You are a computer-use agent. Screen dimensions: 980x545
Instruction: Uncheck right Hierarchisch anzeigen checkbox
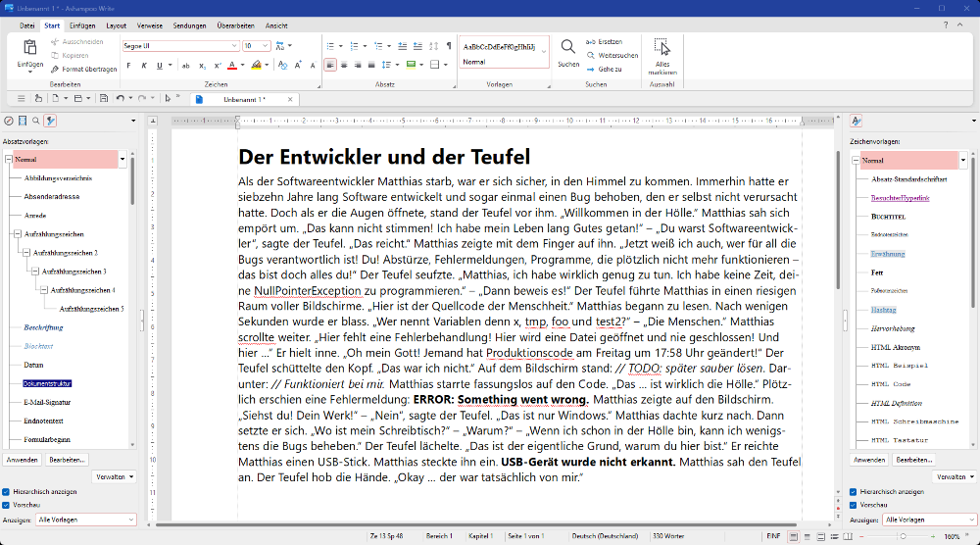click(854, 492)
